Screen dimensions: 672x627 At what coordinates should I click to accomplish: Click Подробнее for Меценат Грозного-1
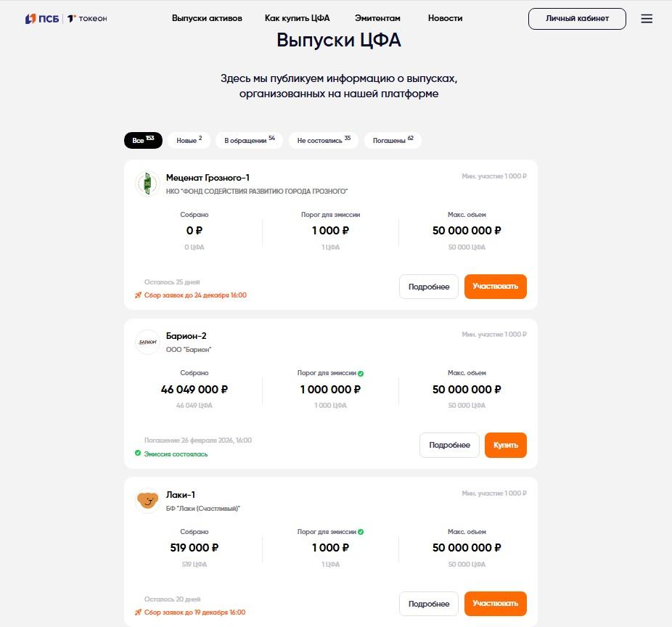[x=428, y=287]
